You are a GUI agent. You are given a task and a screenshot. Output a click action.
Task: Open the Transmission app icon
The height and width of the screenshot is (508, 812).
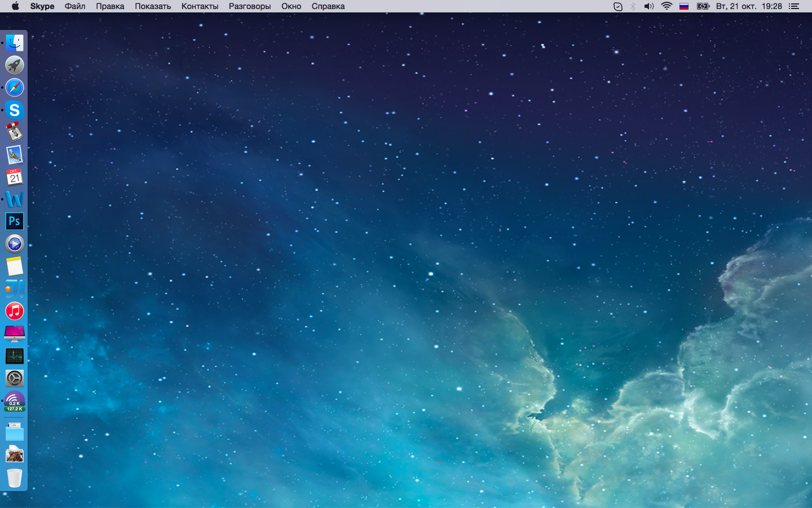15,132
